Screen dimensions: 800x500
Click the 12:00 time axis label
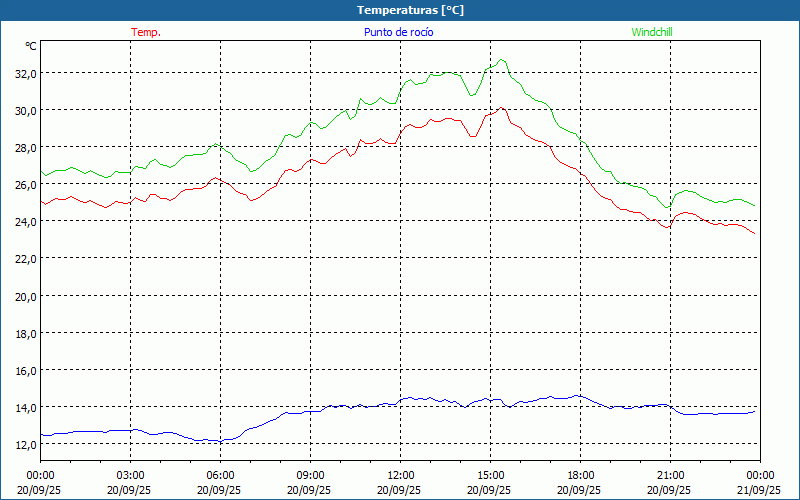(x=400, y=475)
